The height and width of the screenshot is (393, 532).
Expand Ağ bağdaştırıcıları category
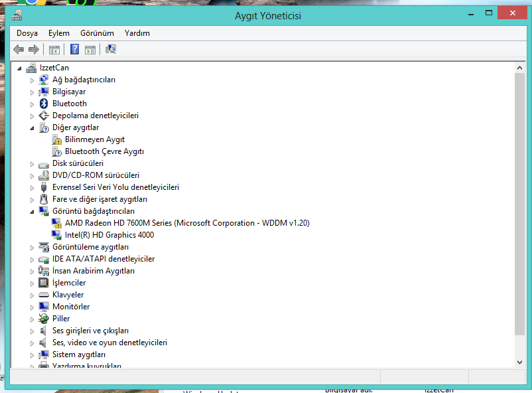(x=32, y=80)
